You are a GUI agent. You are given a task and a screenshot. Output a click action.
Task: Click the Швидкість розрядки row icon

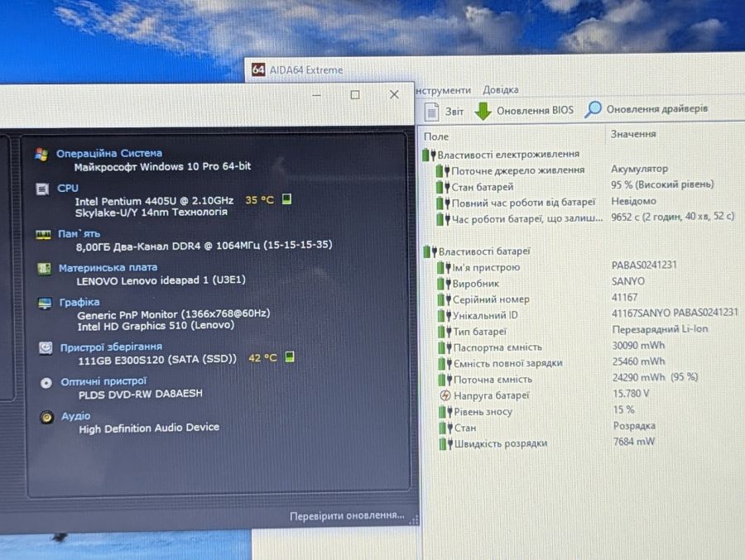[447, 444]
